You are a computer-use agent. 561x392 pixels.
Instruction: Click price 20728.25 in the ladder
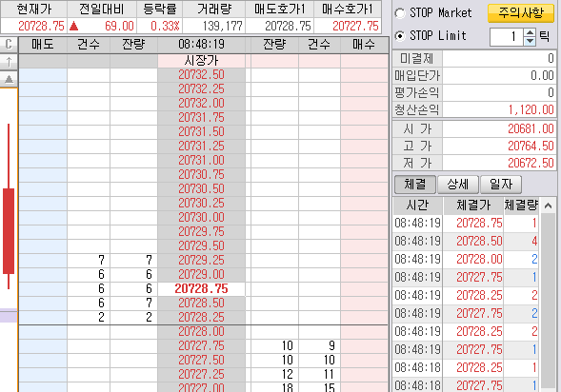pyautogui.click(x=201, y=318)
